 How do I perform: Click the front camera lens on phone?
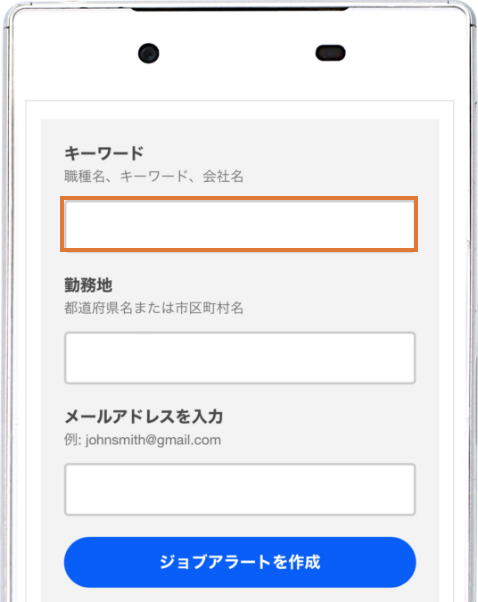tap(149, 53)
